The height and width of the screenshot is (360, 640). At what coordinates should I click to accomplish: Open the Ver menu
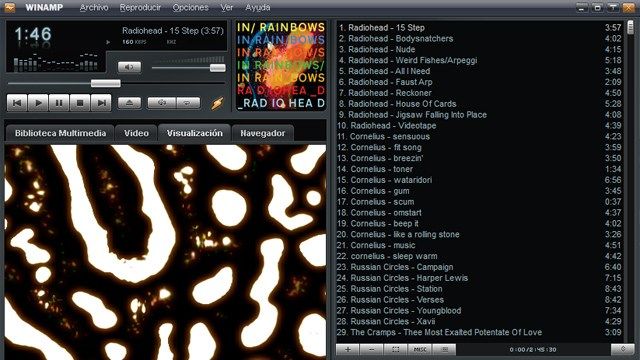[x=227, y=7]
